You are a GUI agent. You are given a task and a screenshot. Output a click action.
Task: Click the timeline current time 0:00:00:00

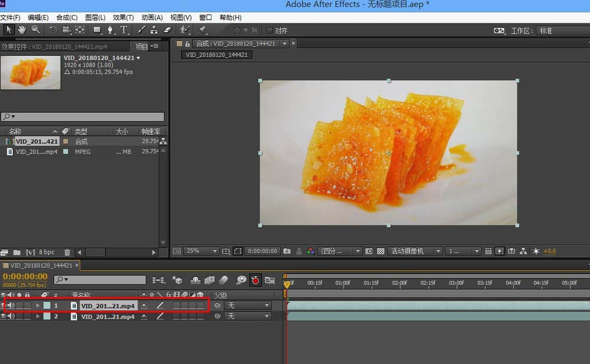pyautogui.click(x=25, y=276)
